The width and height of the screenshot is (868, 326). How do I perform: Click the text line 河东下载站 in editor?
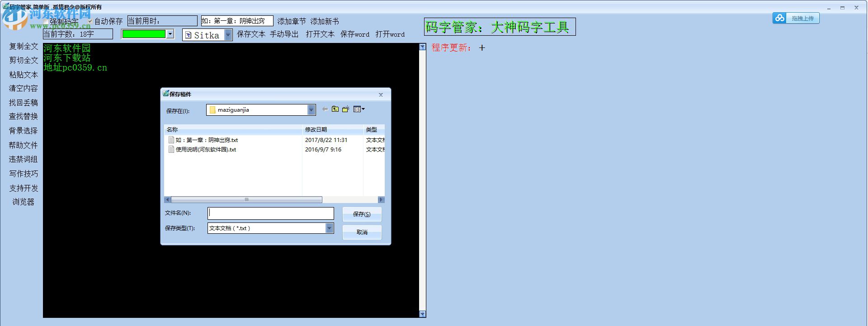[x=67, y=58]
